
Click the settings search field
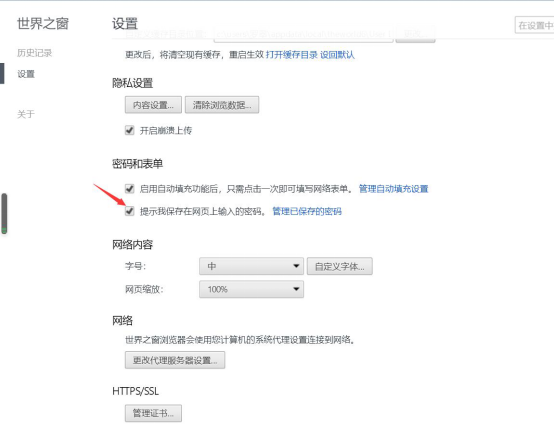click(534, 25)
